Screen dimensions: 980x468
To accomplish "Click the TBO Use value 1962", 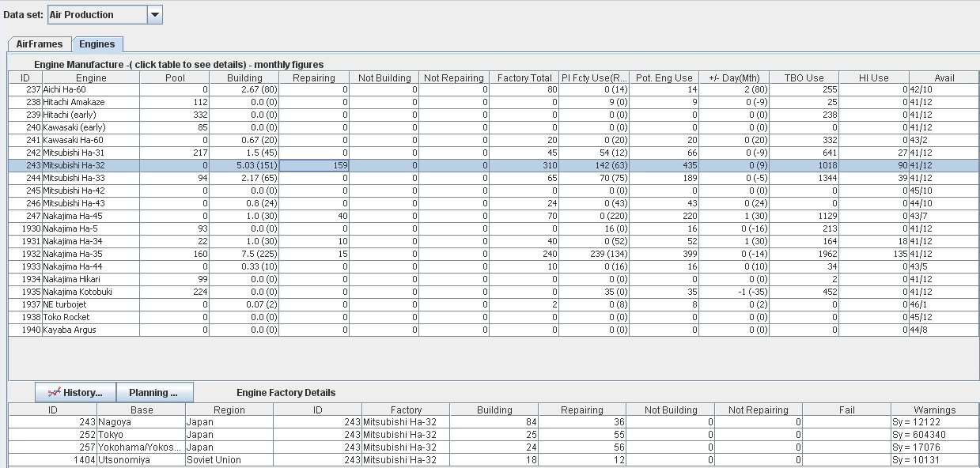I will coord(804,254).
